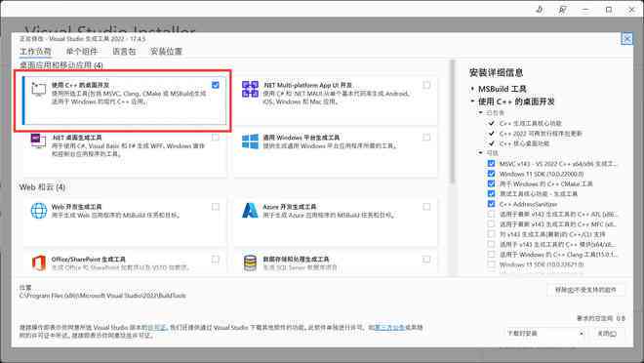Click the Universal Windows Platform build tools icon
The height and width of the screenshot is (363, 644).
click(x=250, y=141)
